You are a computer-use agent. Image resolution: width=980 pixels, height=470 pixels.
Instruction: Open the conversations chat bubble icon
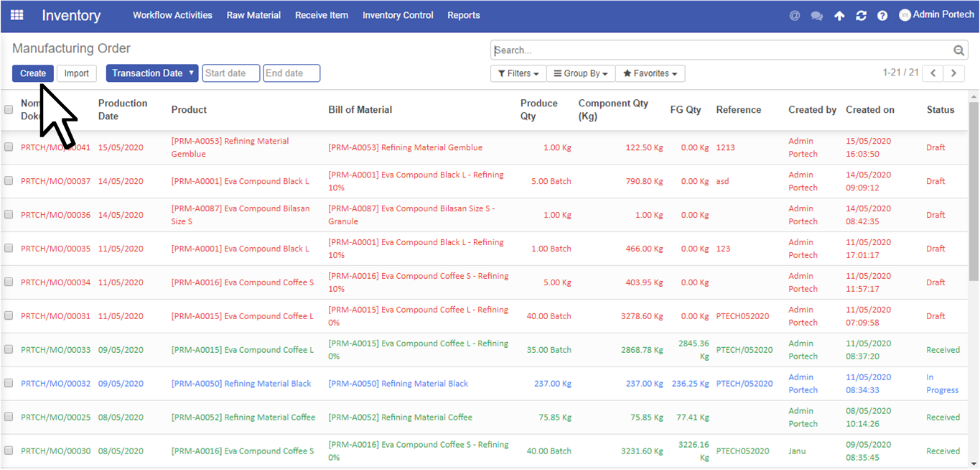[816, 15]
